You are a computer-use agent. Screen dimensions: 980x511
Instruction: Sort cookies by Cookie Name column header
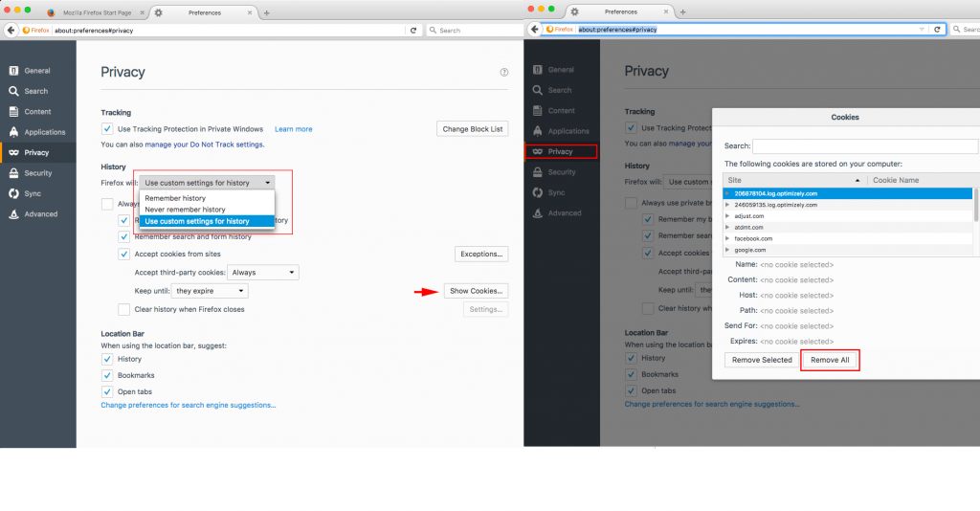(924, 180)
